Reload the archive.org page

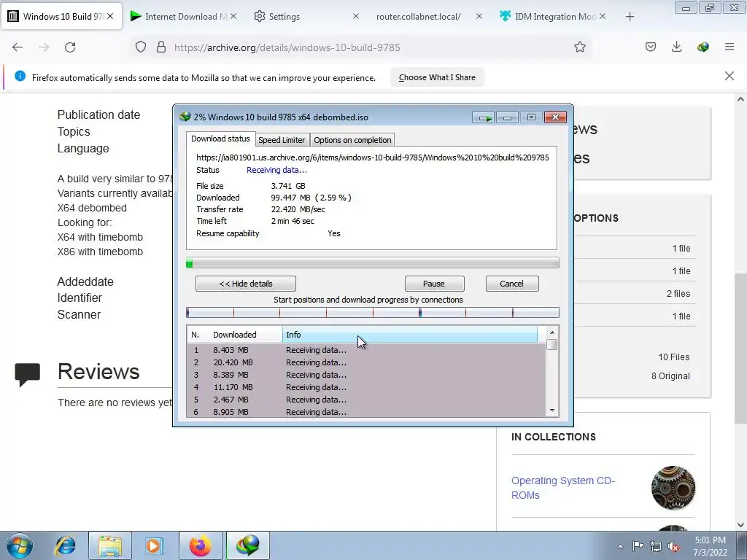70,47
